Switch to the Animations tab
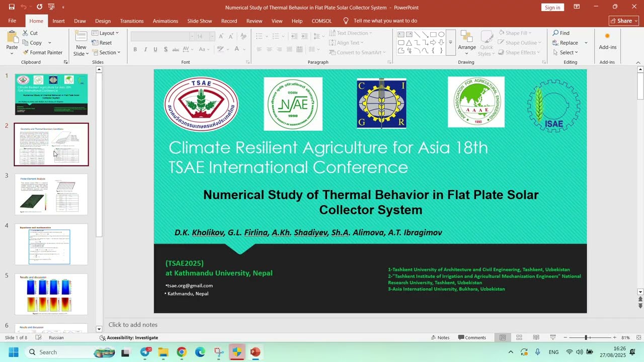Viewport: 644px width, 362px height. coord(166,21)
